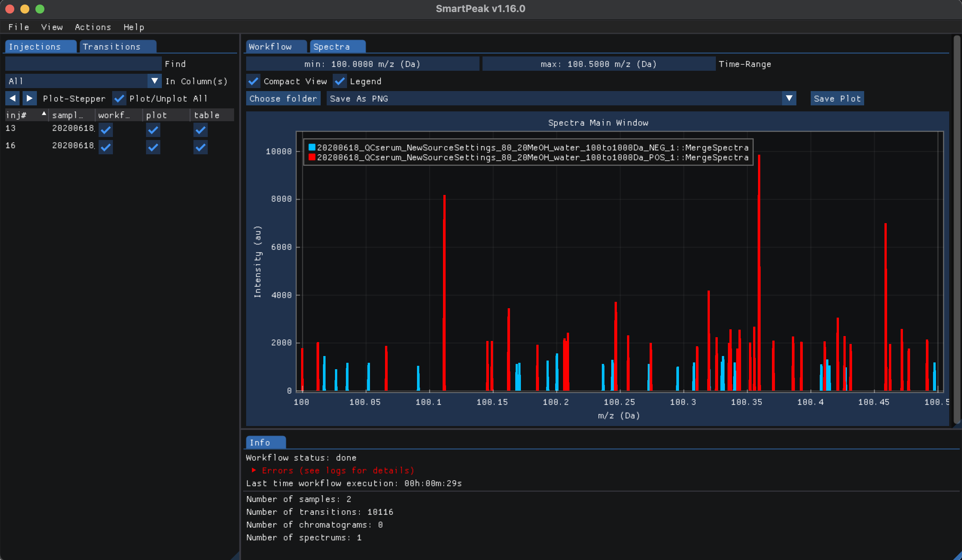Select injection row 13 sample name
Screen dimensions: 962x560
(x=73, y=128)
